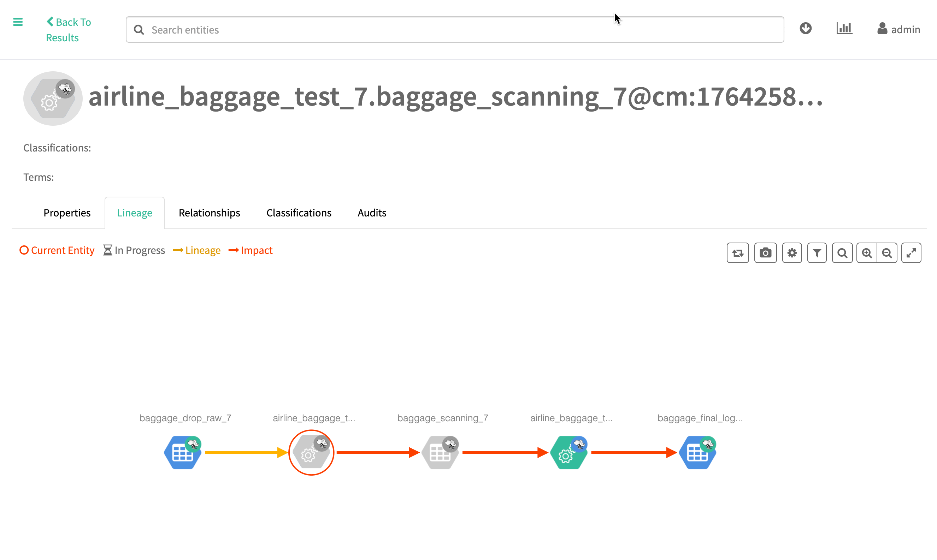
Task: Click the green airline_baggage process node
Action: (568, 452)
